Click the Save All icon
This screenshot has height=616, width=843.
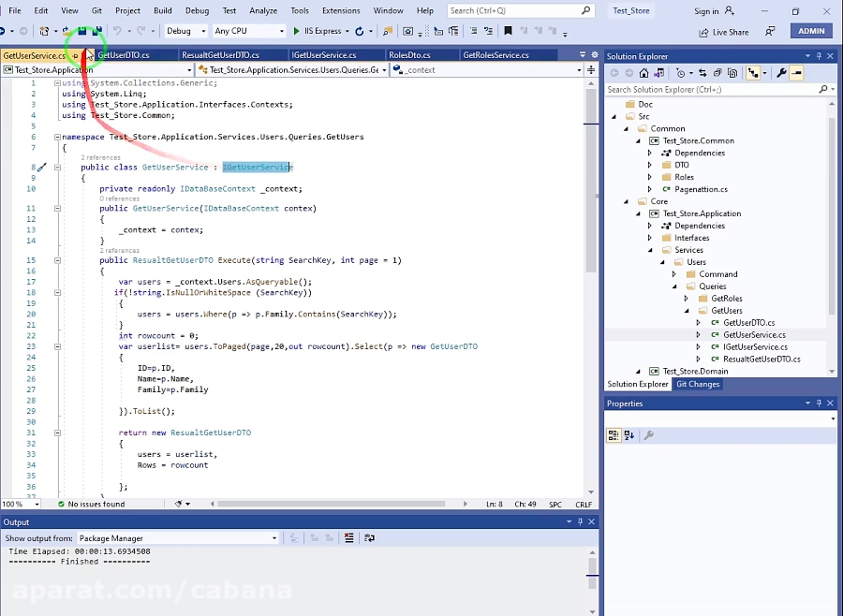click(96, 31)
